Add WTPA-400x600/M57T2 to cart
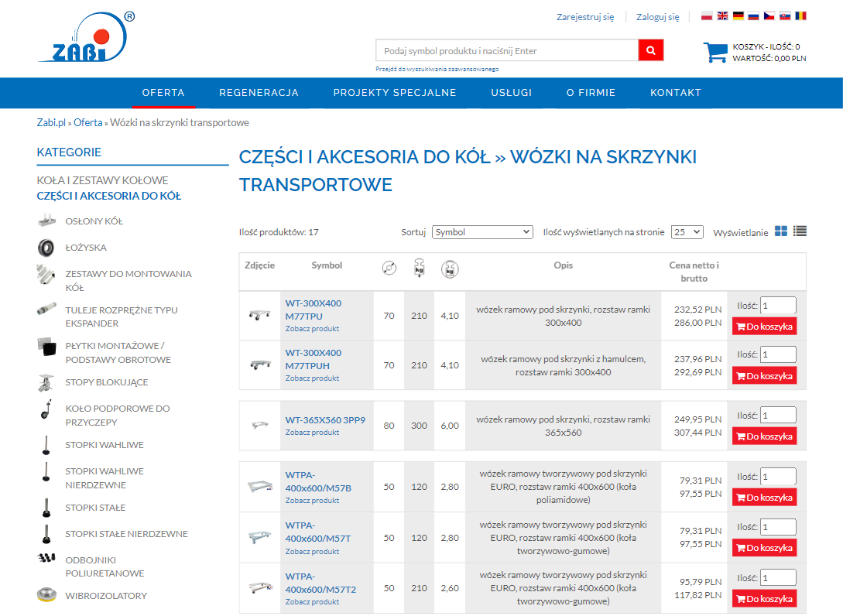This screenshot has width=843, height=616. tap(764, 599)
